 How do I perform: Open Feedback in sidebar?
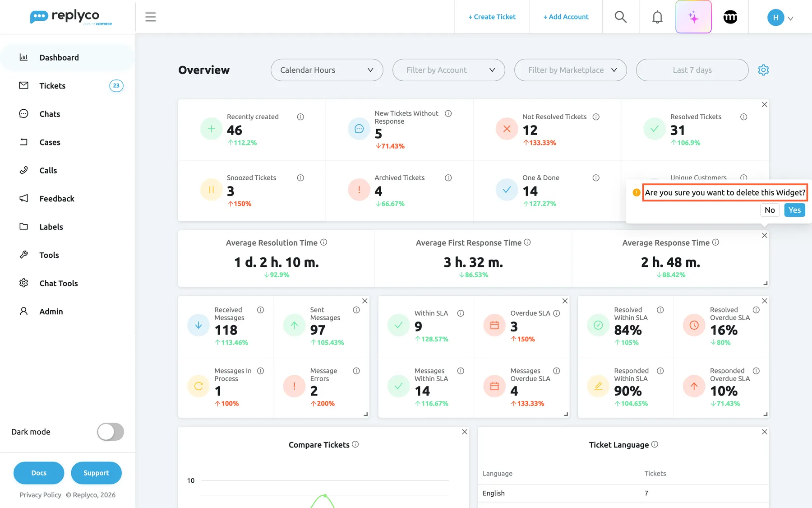[x=68, y=199]
